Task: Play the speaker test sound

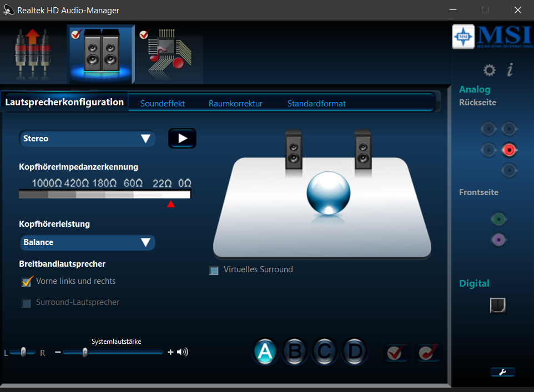Action: pos(182,138)
